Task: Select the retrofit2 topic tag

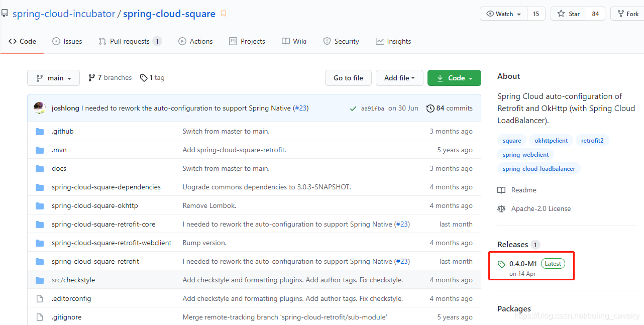Action: click(592, 141)
